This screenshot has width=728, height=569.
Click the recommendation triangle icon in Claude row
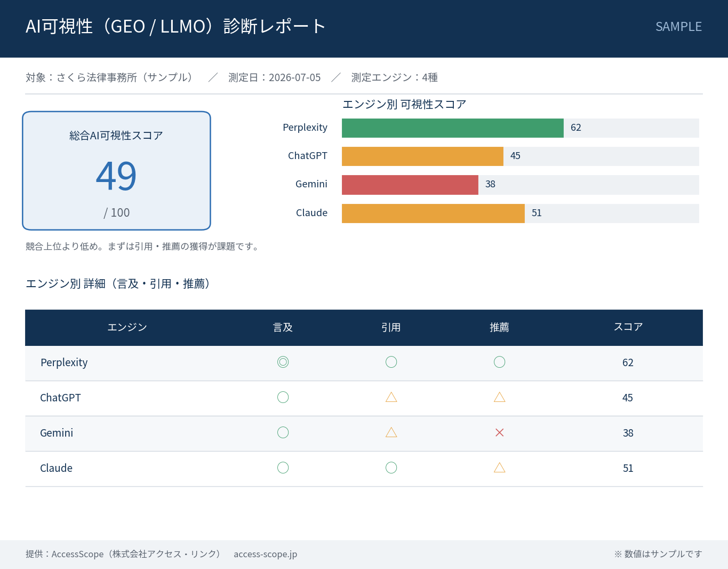pos(500,468)
